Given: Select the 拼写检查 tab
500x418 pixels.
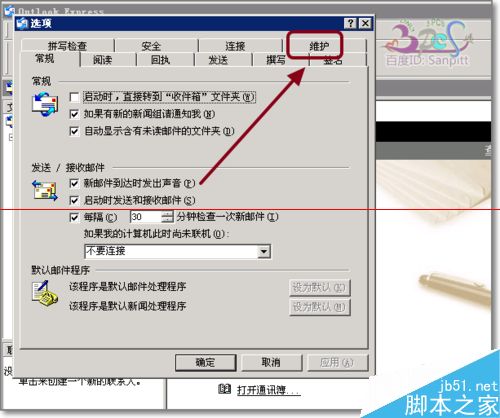Looking at the screenshot, I should pyautogui.click(x=67, y=46).
